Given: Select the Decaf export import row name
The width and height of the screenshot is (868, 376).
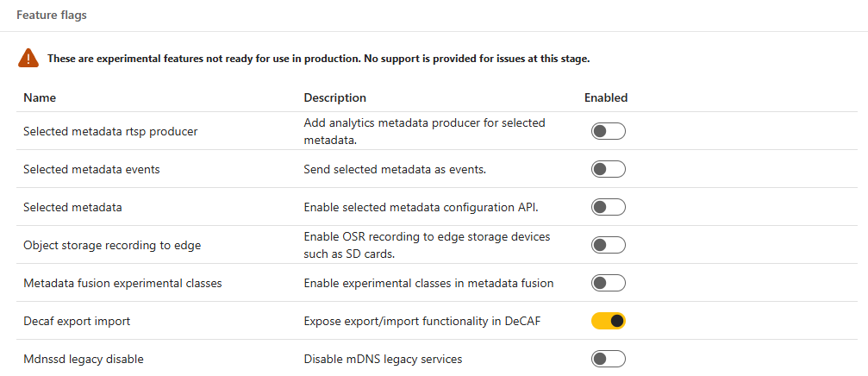Looking at the screenshot, I should [77, 321].
